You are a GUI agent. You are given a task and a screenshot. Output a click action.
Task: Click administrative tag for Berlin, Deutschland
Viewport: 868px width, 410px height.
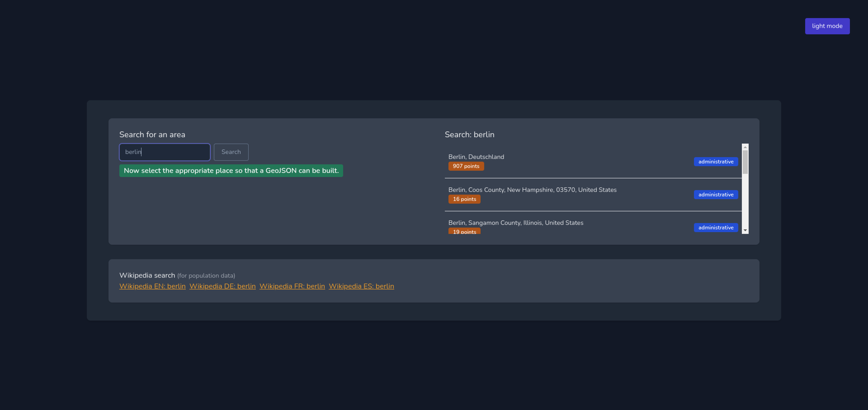click(715, 162)
